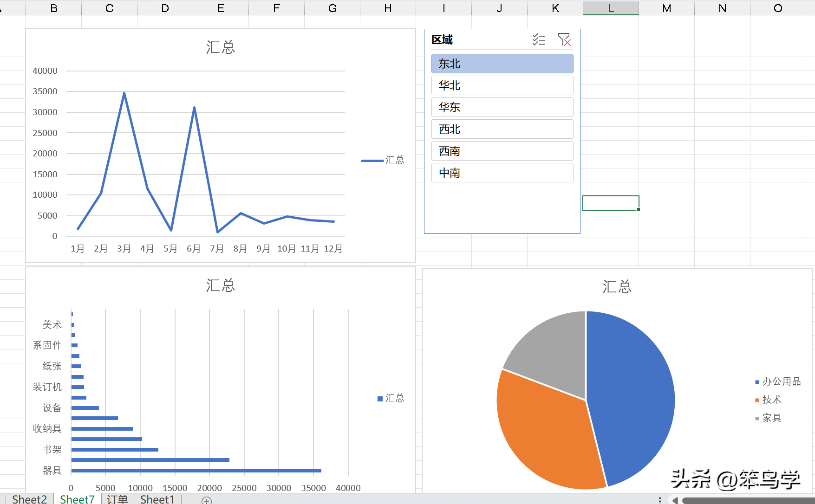Select 华北 in the region slicer
This screenshot has height=504, width=815.
tap(502, 85)
